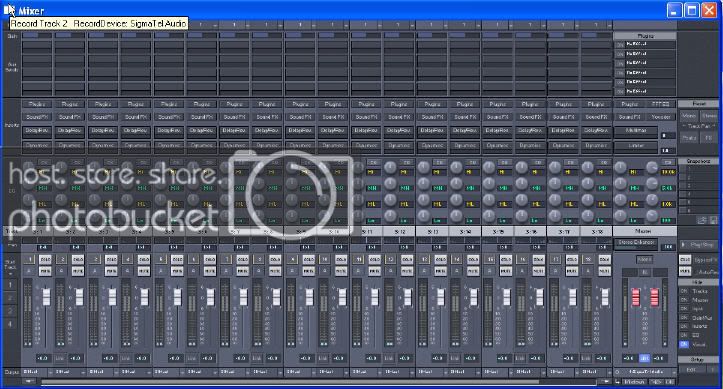Click the Play/Stop button
Screen dimensions: 723x389
pyautogui.click(x=699, y=245)
